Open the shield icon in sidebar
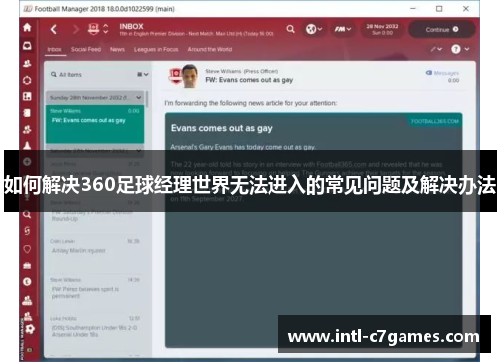Image resolution: width=500 pixels, height=362 pixels. click(x=27, y=249)
